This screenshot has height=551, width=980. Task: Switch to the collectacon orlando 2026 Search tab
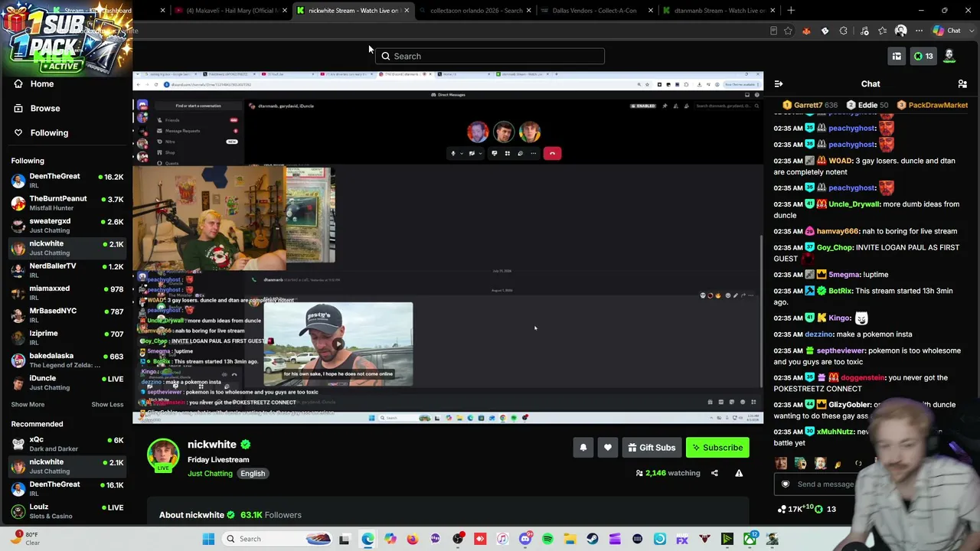(x=475, y=11)
